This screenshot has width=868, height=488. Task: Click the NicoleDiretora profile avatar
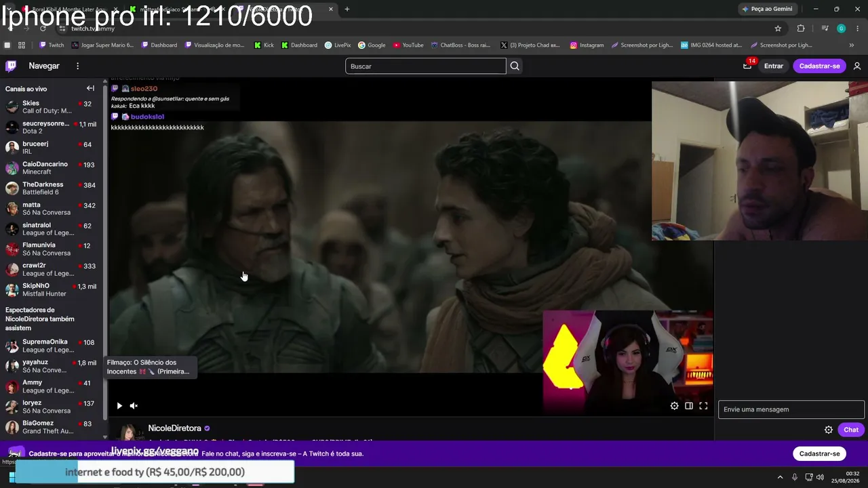130,432
